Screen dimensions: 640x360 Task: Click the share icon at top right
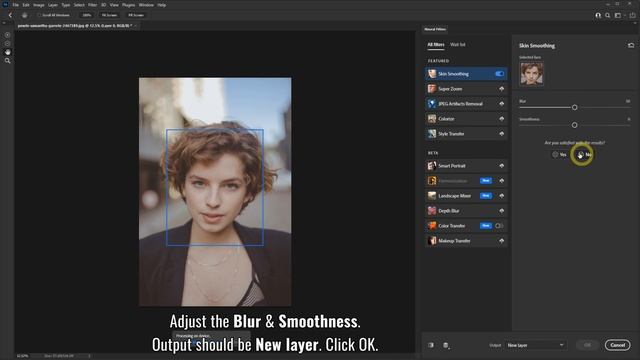(632, 15)
